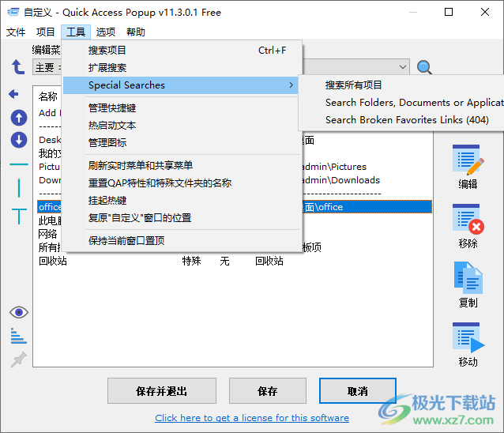Click the 取消 button
Screen dimensions: 504x433
tap(358, 391)
